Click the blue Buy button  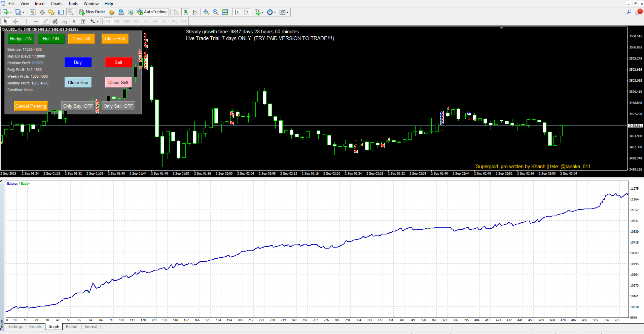[78, 62]
